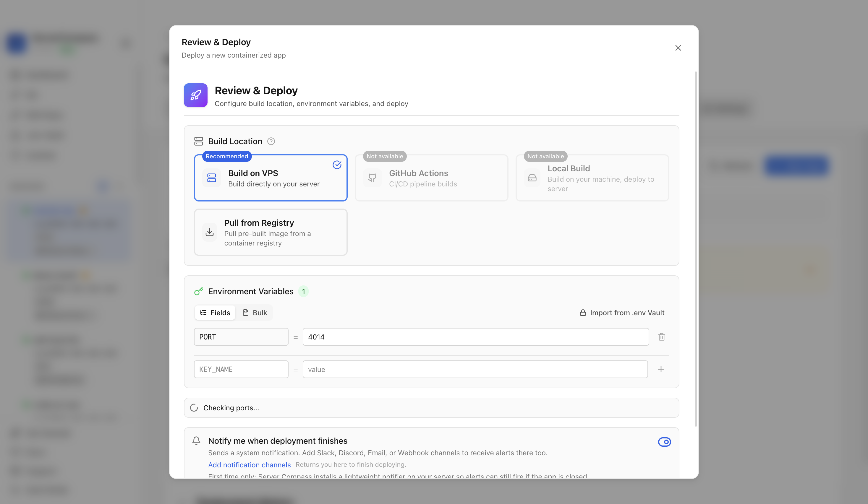Screen dimensions: 868x504
Task: Select the GitHub Actions build option
Action: pyautogui.click(x=431, y=178)
